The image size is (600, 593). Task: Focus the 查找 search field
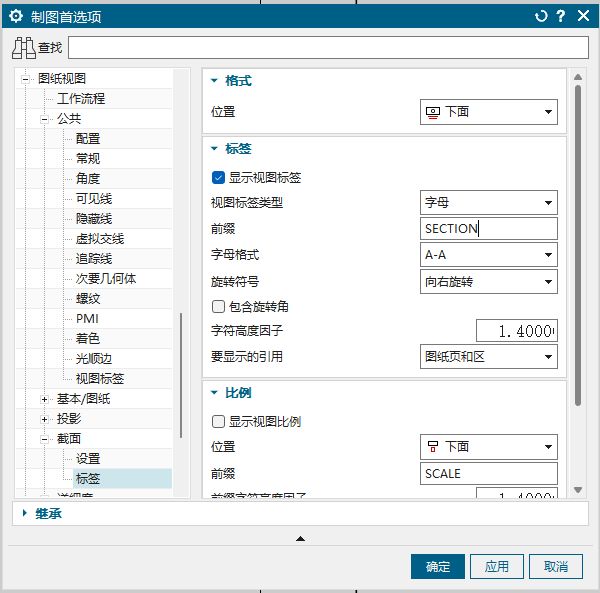(x=328, y=48)
